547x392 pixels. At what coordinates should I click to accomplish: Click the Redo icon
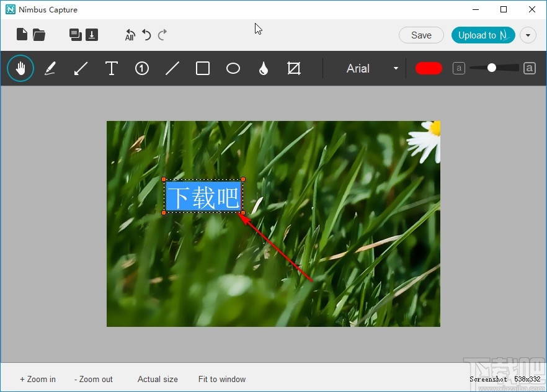click(x=163, y=35)
